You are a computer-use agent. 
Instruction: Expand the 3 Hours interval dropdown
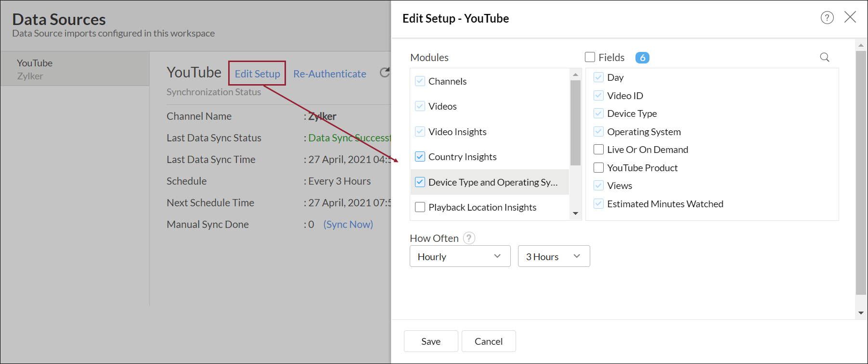point(553,256)
